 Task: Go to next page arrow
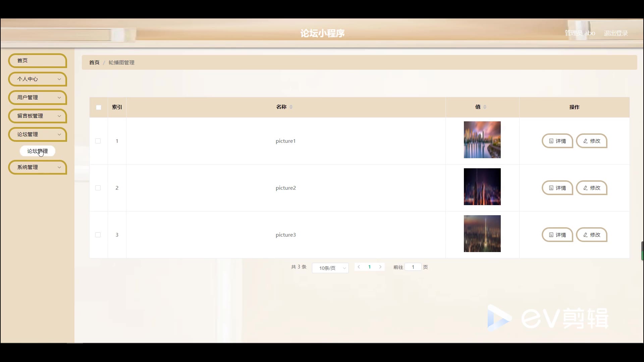tap(380, 267)
